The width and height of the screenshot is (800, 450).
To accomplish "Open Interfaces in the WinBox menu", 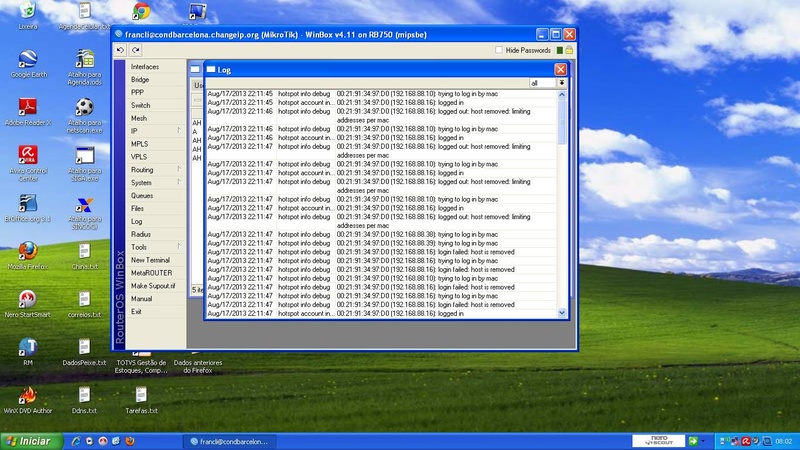I will tap(145, 67).
